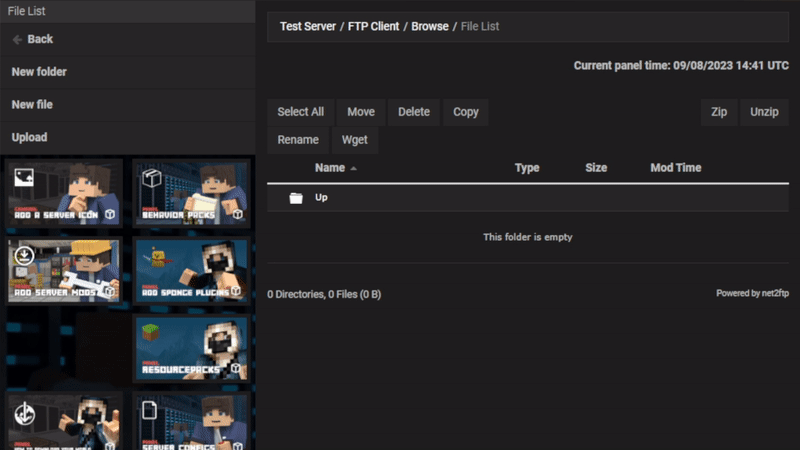Open the Add Server Mods tutorial thumbnail
The image size is (800, 450).
point(65,270)
